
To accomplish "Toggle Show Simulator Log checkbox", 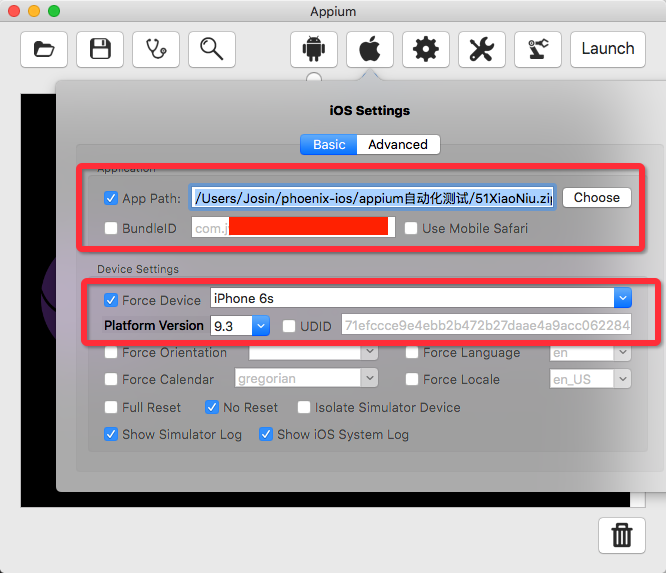I will [111, 434].
